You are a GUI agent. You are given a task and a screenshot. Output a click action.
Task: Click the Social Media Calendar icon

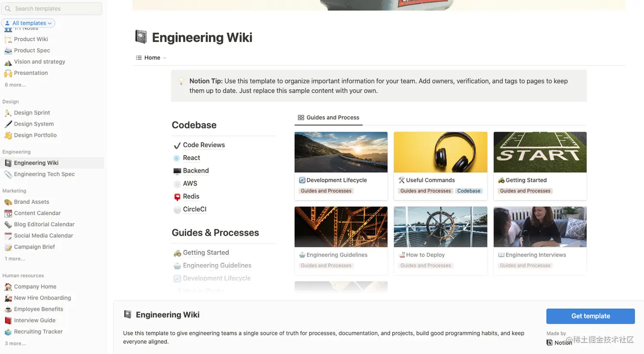click(x=8, y=236)
